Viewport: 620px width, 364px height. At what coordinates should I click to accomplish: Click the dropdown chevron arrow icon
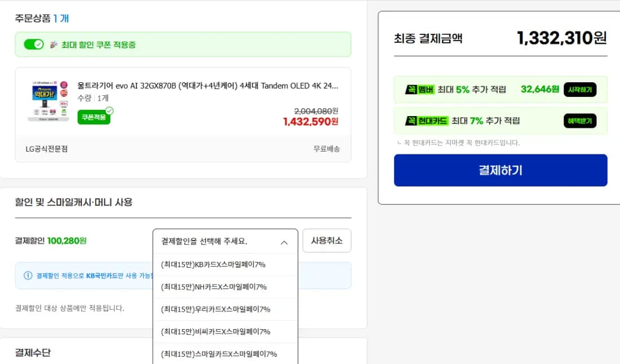tap(284, 242)
